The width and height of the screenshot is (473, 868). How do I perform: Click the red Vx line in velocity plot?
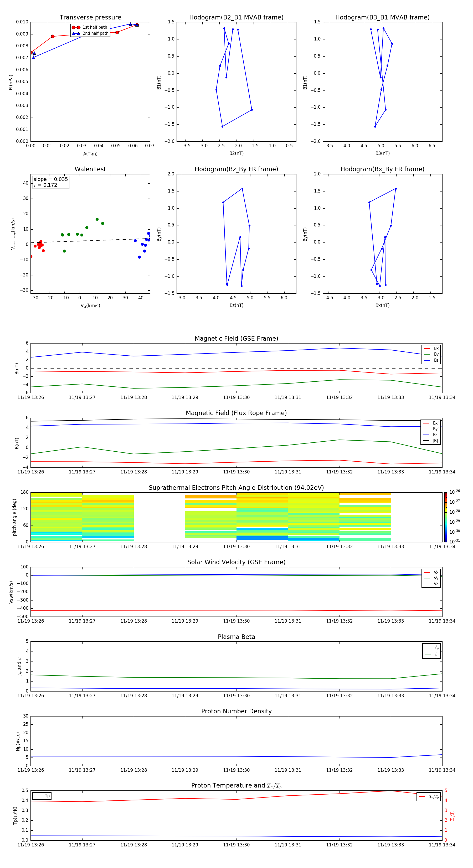(236, 610)
